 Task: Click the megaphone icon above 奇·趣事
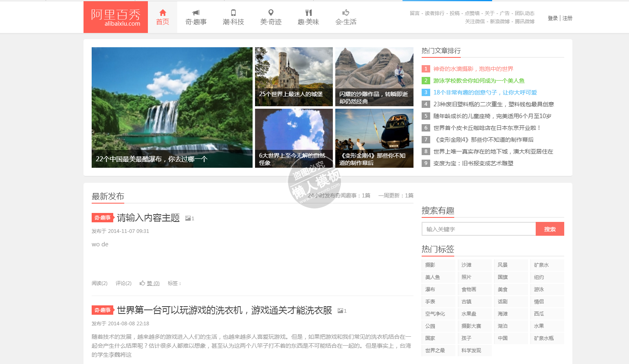[x=196, y=13]
